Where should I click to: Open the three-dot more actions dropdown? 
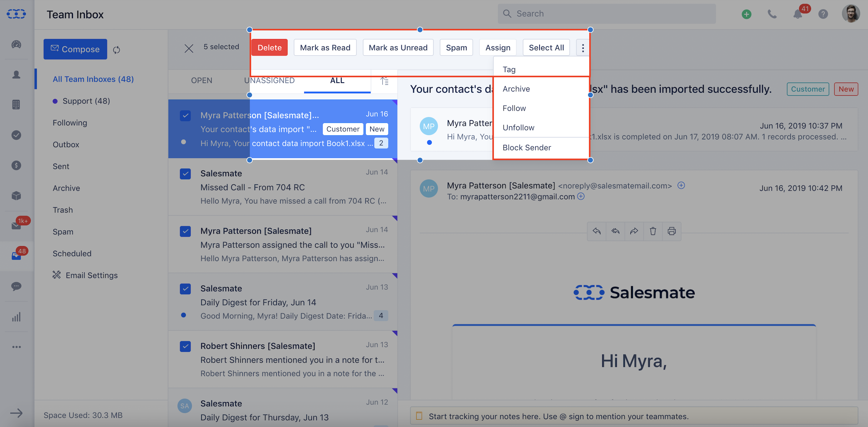pos(583,47)
